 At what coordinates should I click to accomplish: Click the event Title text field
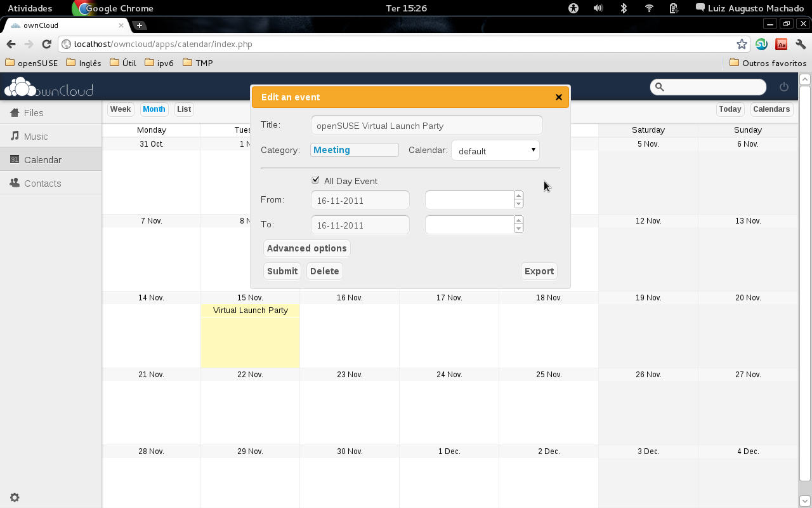point(426,125)
